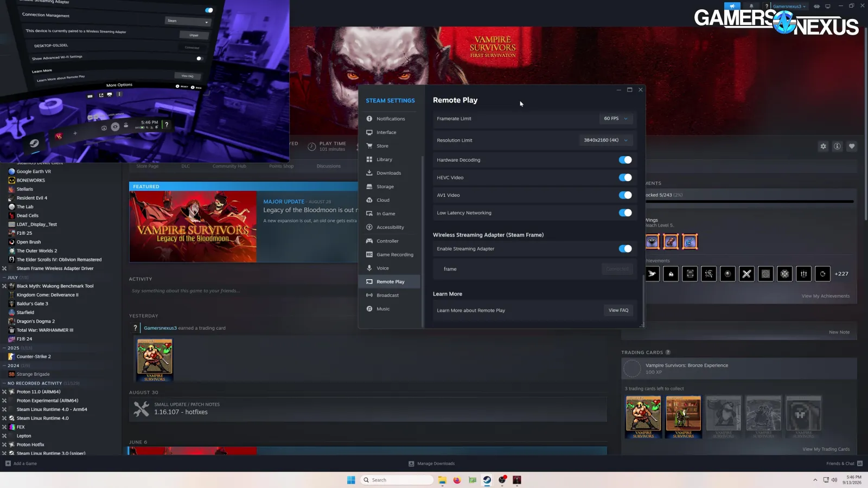Open the Resolution Limit 3840x2160 dropdown
Viewport: 868px width, 488px height.
coord(606,140)
